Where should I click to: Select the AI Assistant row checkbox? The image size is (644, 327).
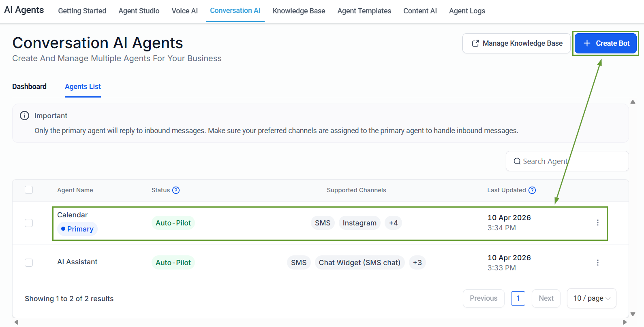[x=29, y=263]
